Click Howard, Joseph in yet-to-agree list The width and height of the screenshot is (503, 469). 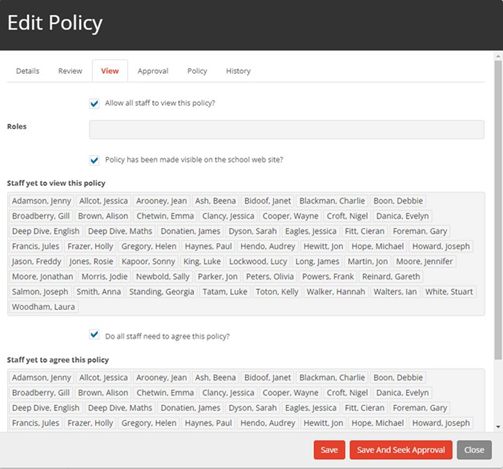point(441,423)
